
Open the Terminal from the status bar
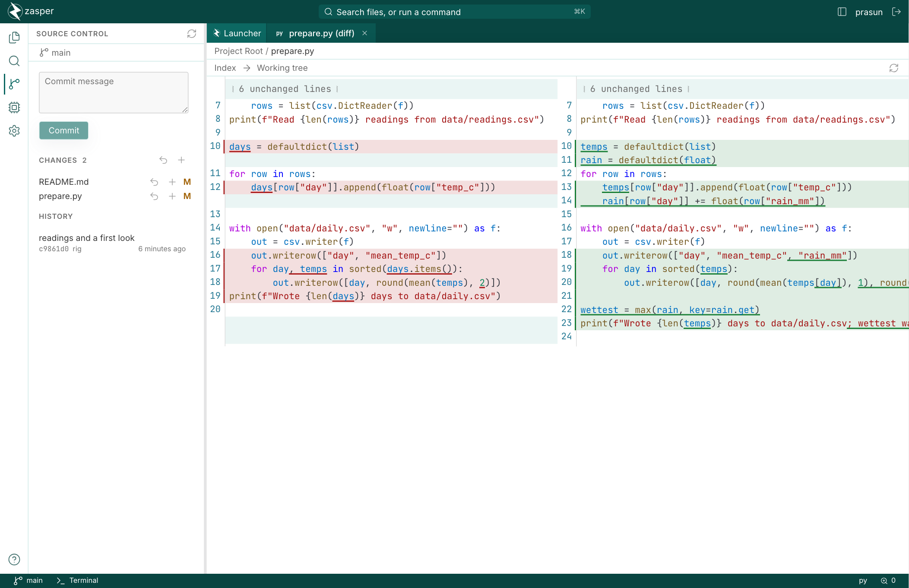[78, 581]
